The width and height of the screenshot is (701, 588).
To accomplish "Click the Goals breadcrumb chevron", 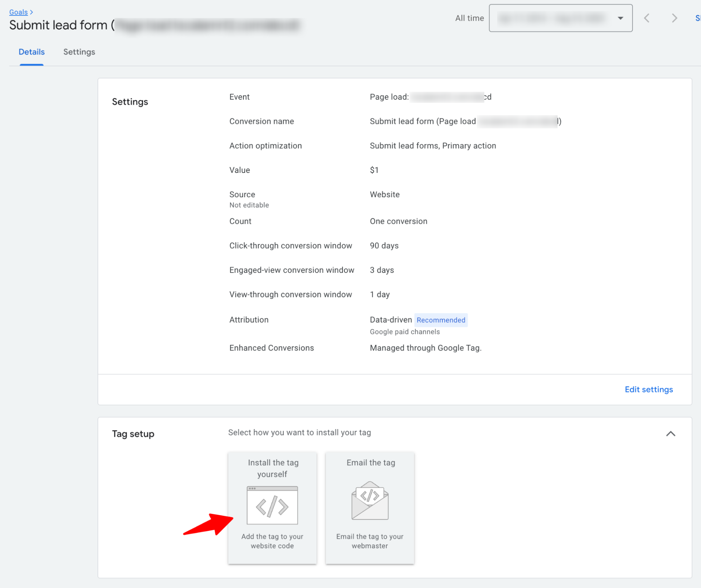I will 32,12.
